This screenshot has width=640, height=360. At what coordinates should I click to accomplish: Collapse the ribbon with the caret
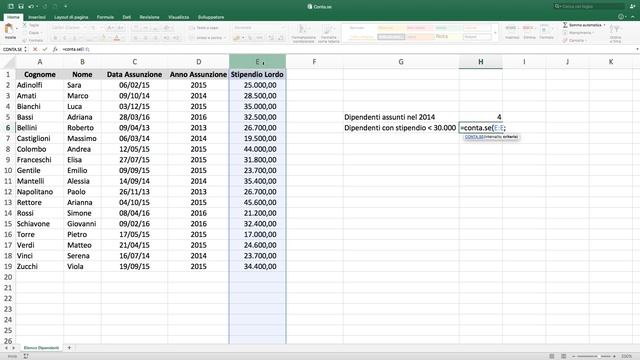click(633, 17)
